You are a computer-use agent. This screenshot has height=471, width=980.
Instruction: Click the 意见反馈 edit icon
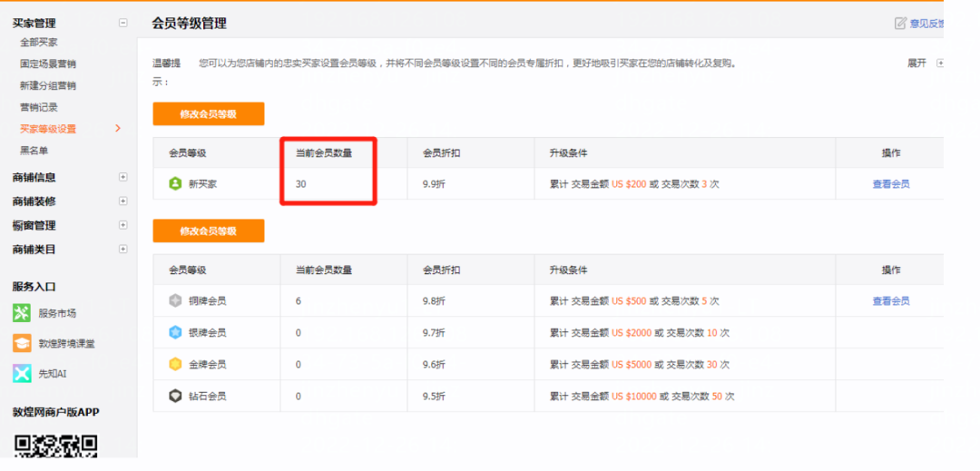(x=901, y=24)
